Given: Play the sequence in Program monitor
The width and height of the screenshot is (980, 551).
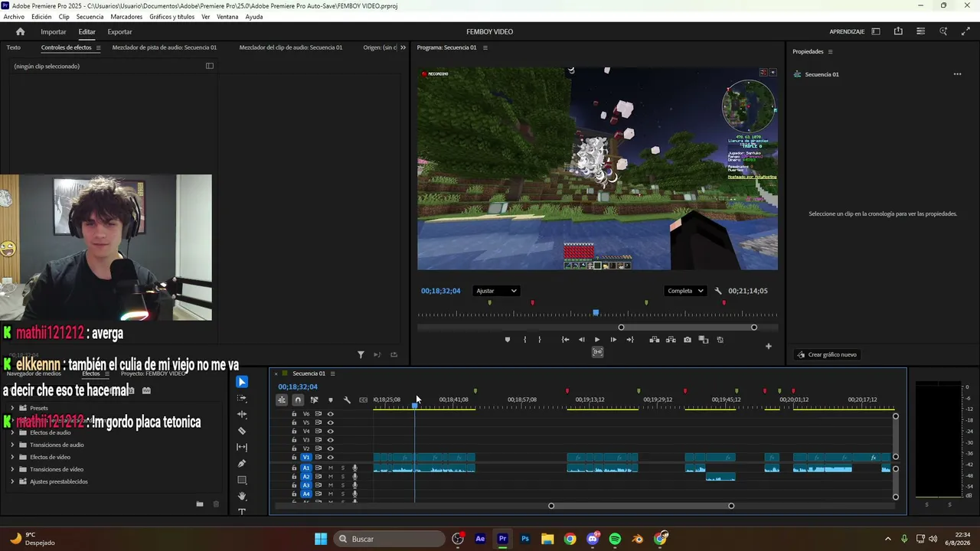Looking at the screenshot, I should (597, 340).
